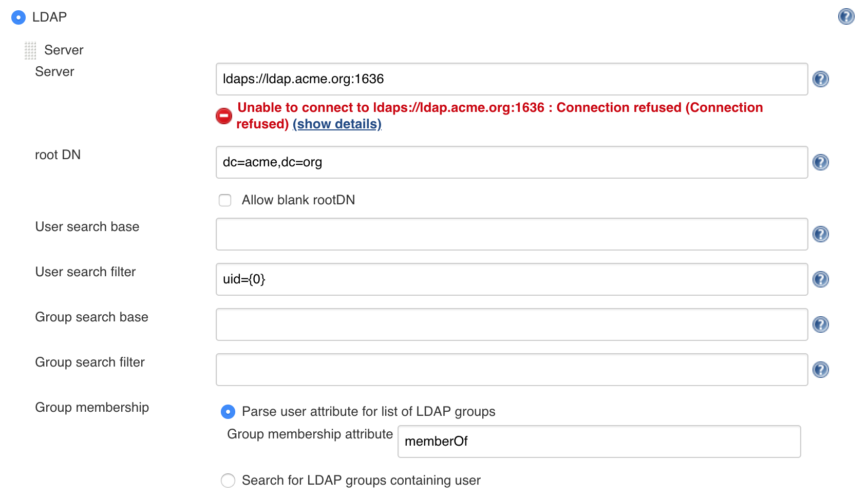Click the drag handle beside Server

tap(30, 49)
